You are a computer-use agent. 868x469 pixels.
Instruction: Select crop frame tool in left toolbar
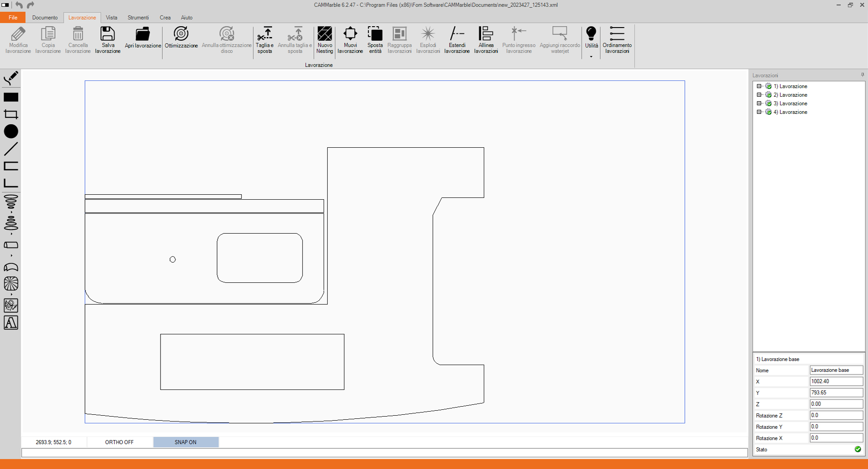coord(11,114)
